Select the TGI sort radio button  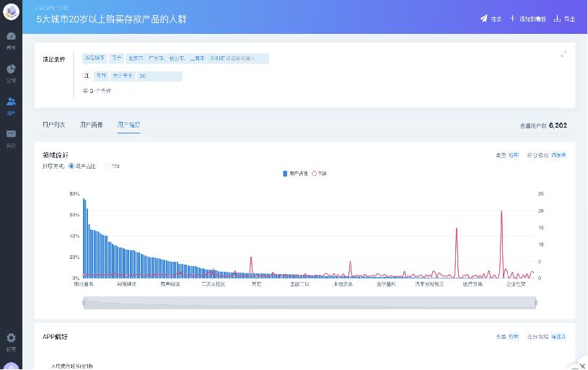(x=107, y=166)
